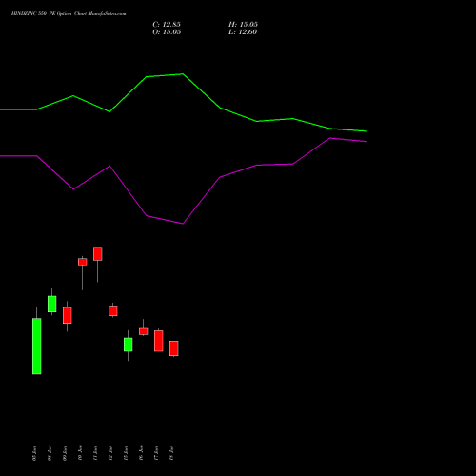Screen dimensions: 476x476
Task: Click the 17 Jan date axis label
Action: tap(156, 453)
